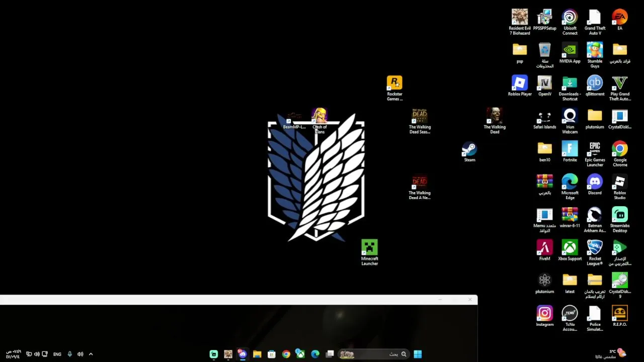Open Microsoft Store from taskbar
Image resolution: width=644 pixels, height=362 pixels.
[x=272, y=354]
